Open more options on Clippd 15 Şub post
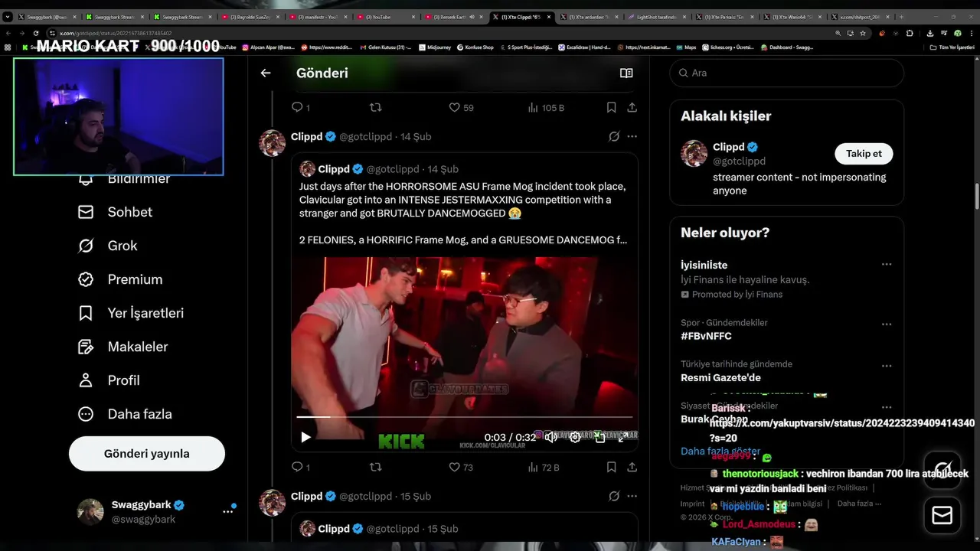Screen dimensions: 980x551 [632, 496]
